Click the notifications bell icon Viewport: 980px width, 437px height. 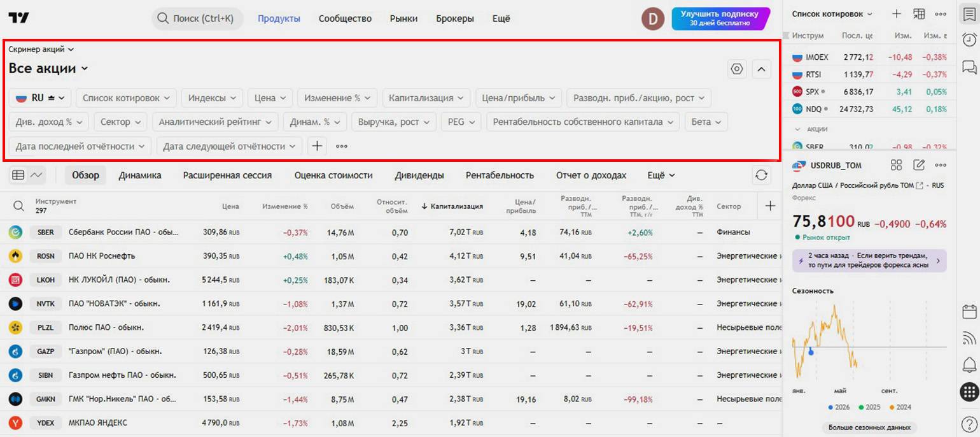[969, 364]
